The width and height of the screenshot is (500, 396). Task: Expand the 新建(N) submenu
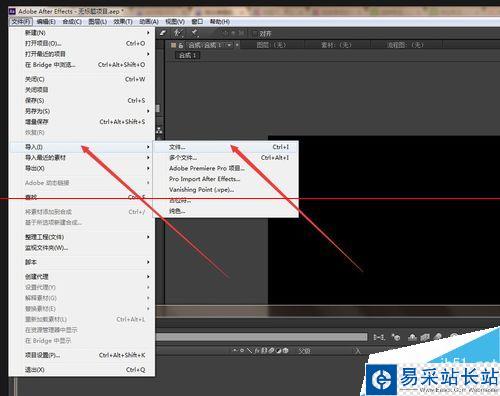click(x=82, y=33)
